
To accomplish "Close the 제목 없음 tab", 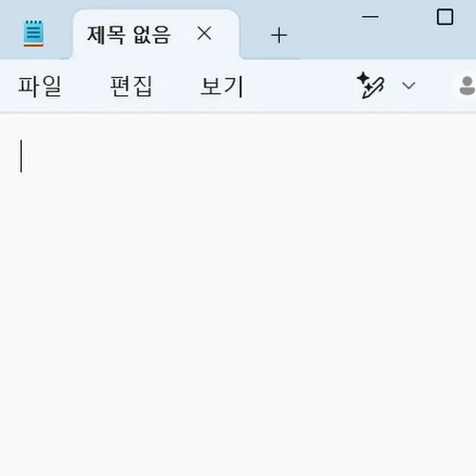I will (204, 33).
